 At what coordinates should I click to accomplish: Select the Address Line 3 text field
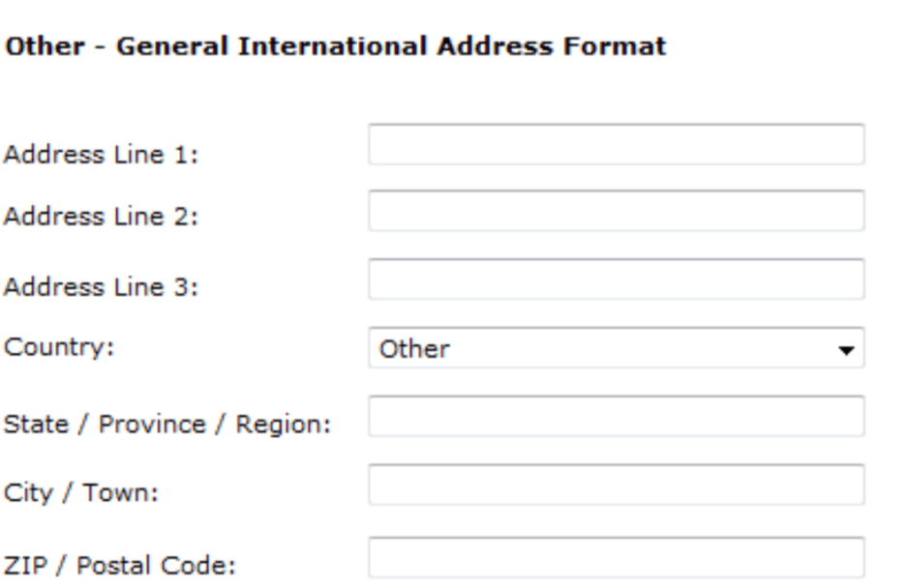[616, 279]
